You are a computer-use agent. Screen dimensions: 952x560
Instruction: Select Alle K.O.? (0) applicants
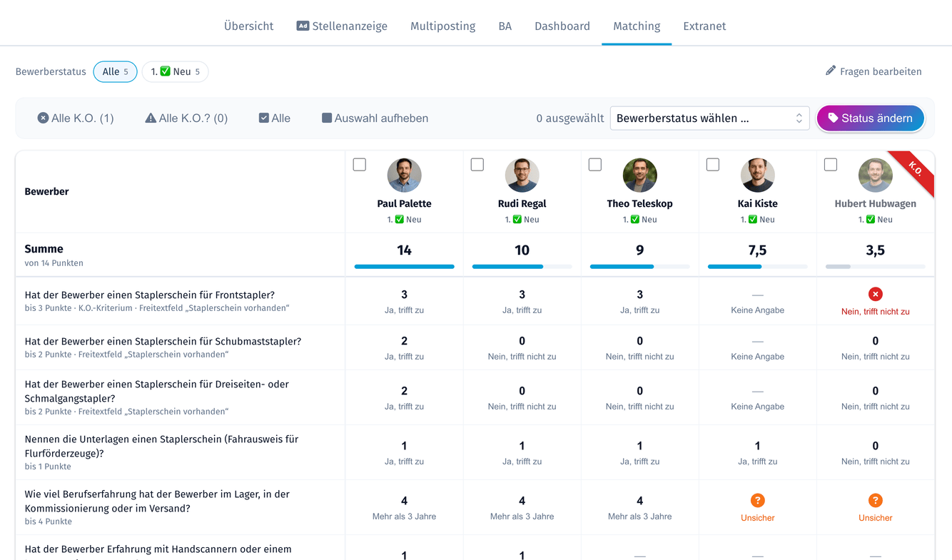[x=186, y=118]
